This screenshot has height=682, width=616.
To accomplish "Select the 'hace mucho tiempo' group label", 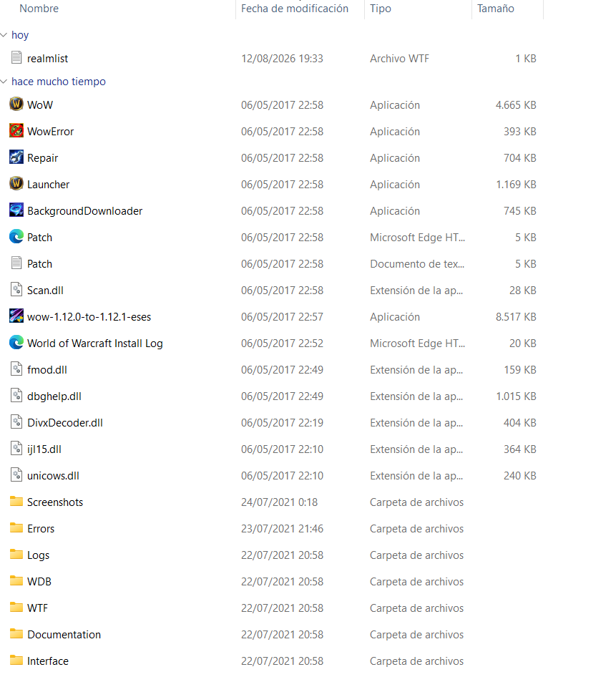I will [x=58, y=82].
